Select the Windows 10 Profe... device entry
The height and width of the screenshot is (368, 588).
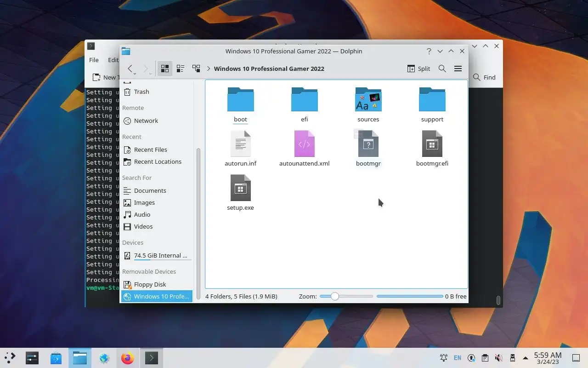[x=156, y=296]
